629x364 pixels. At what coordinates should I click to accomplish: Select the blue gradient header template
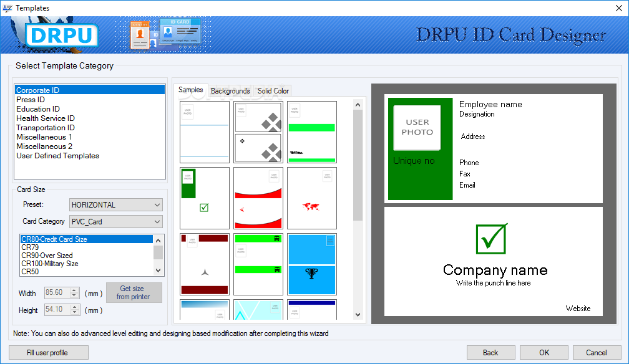tap(205, 310)
